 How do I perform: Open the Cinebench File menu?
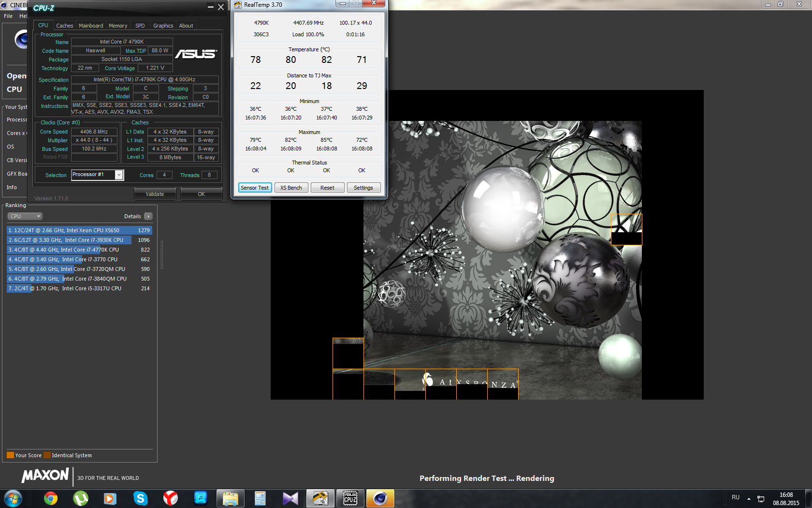click(x=8, y=16)
